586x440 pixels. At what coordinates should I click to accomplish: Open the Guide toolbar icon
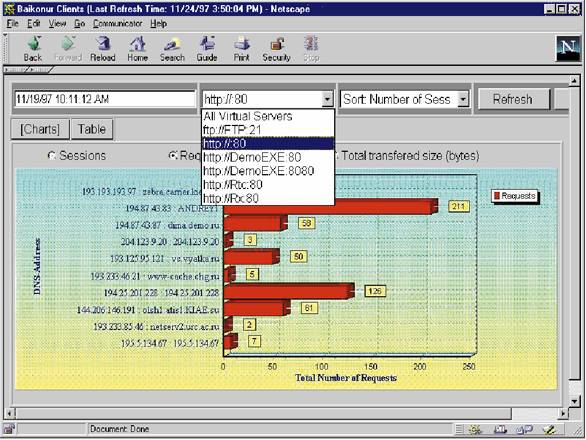coord(207,49)
